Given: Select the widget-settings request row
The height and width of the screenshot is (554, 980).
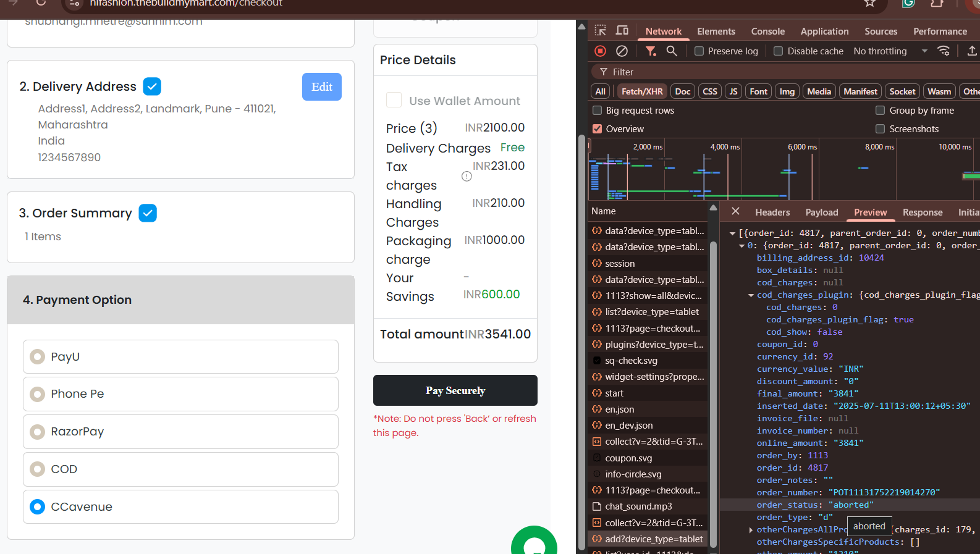Looking at the screenshot, I should point(648,377).
